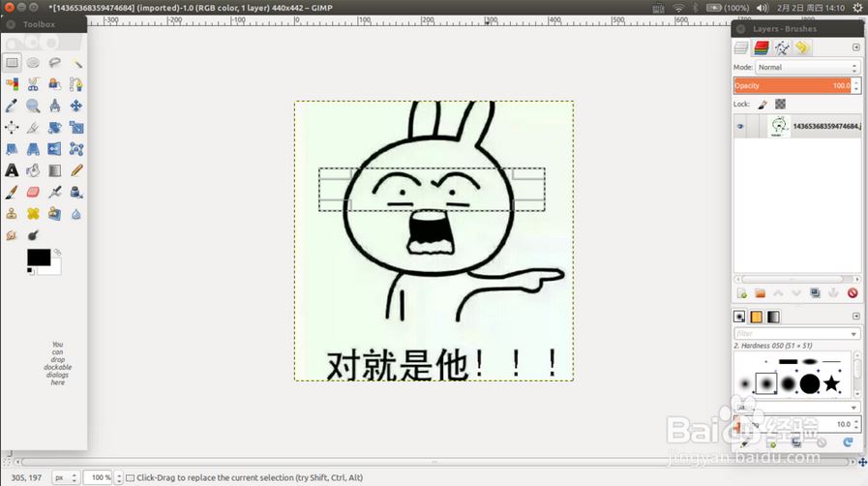Image resolution: width=868 pixels, height=486 pixels.
Task: Click the brush Filter input field
Action: pos(796,334)
